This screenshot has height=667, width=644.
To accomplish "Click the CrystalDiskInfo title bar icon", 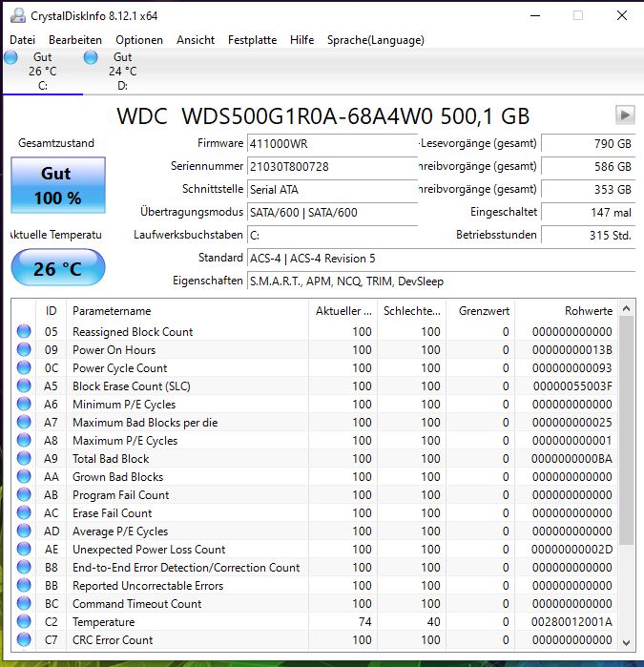I will coord(18,15).
